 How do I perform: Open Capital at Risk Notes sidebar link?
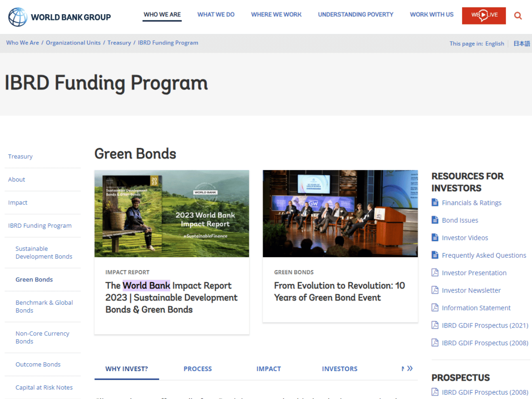[x=44, y=387]
